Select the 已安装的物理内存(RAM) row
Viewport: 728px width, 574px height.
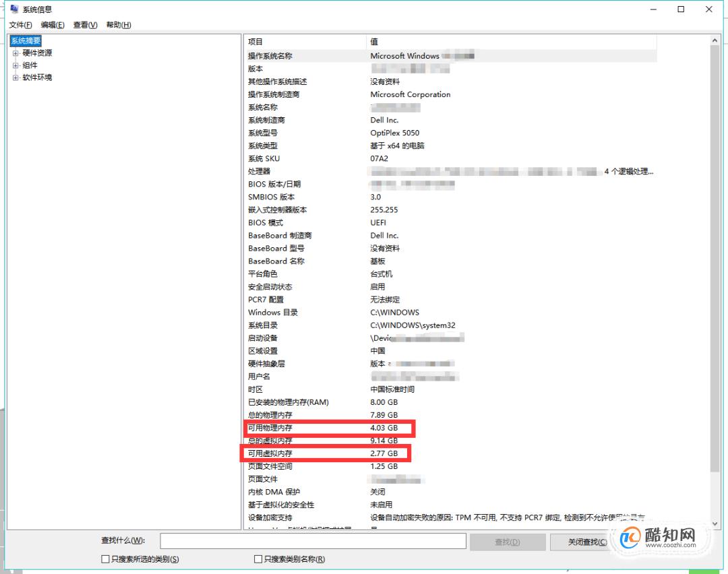coord(450,402)
